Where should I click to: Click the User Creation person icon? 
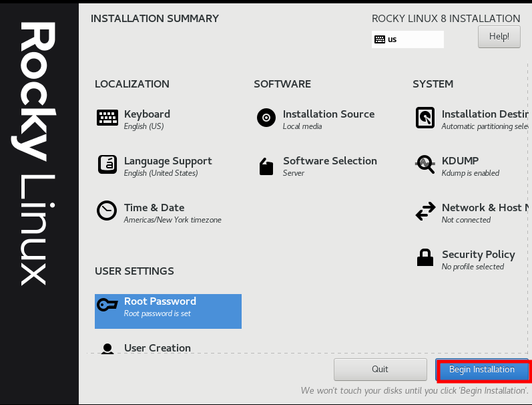[107, 349]
